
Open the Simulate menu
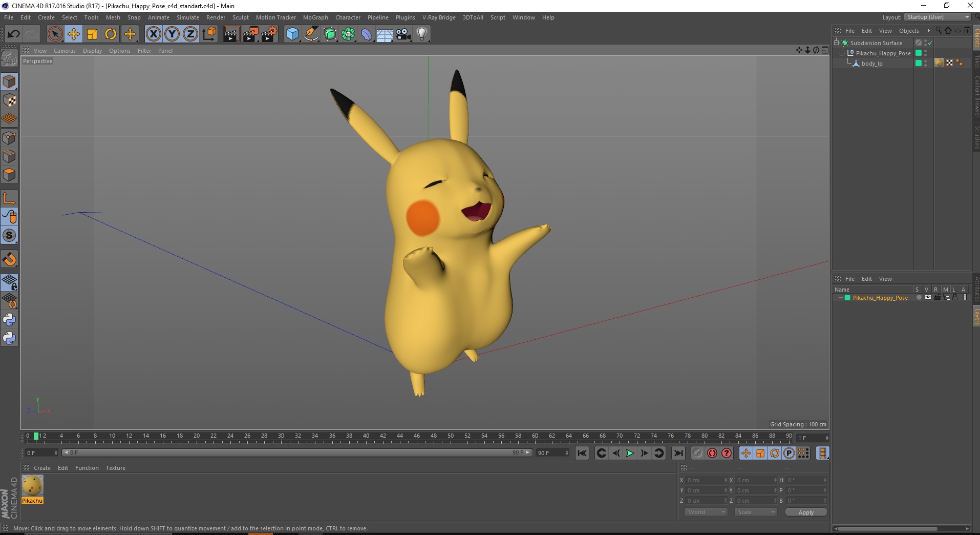[188, 17]
